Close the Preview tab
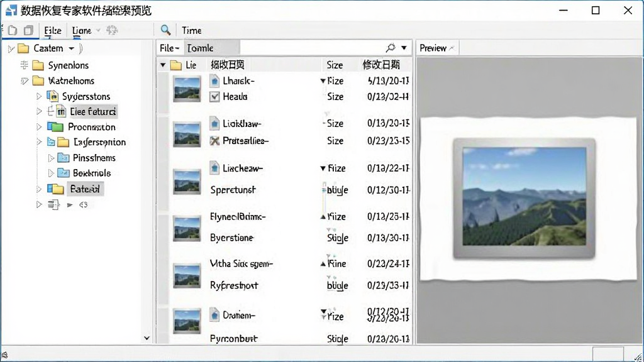 (x=452, y=48)
